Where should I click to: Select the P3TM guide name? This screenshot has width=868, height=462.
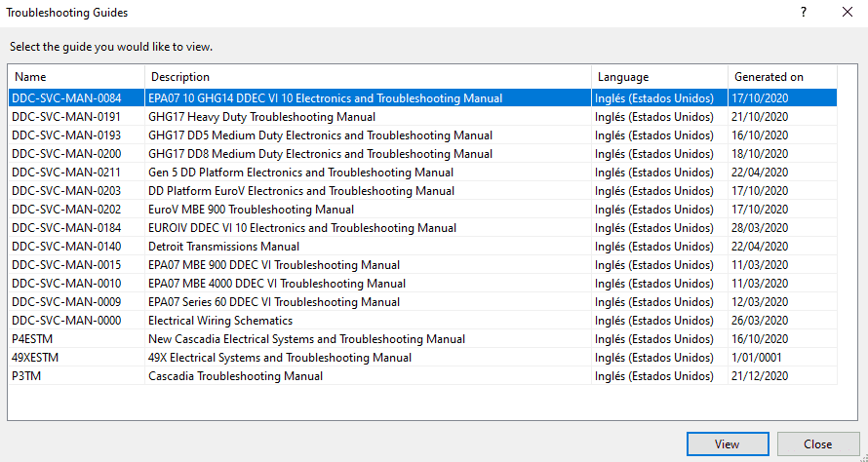pos(26,376)
